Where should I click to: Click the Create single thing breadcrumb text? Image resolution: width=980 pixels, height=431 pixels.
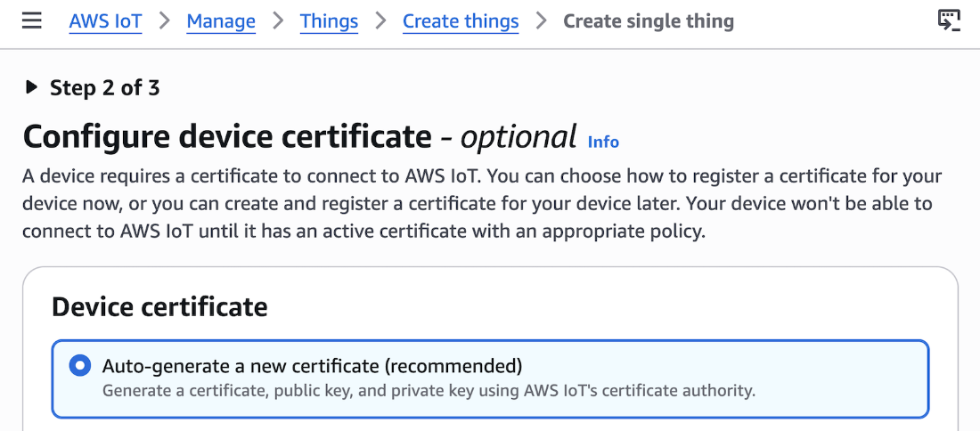(649, 21)
